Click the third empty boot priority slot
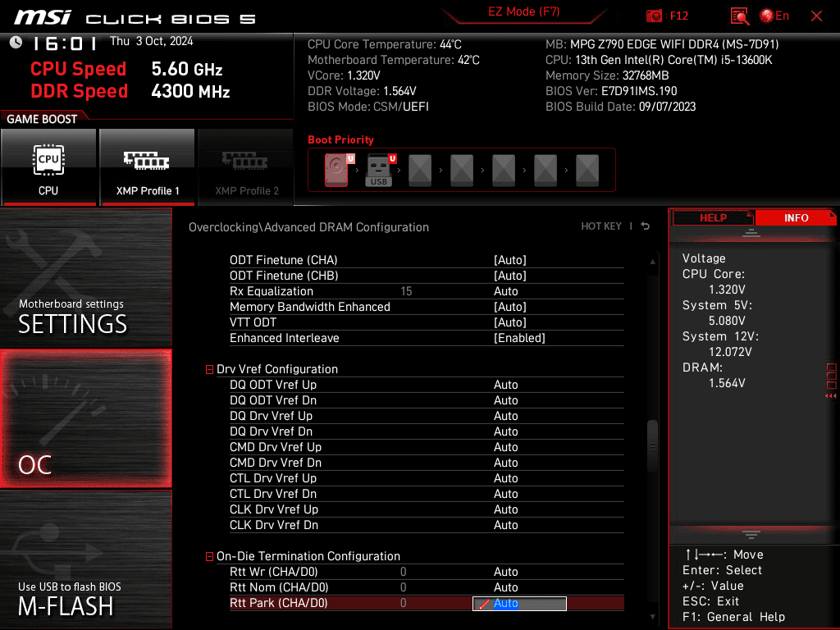The height and width of the screenshot is (630, 840). point(504,171)
